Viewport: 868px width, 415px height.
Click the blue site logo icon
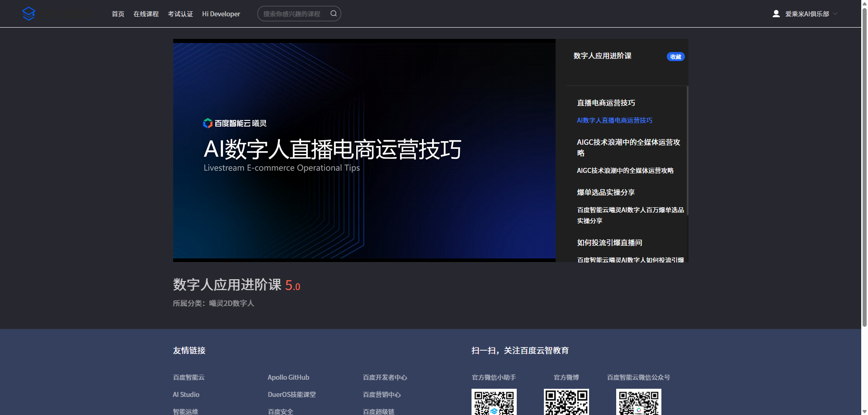(28, 14)
